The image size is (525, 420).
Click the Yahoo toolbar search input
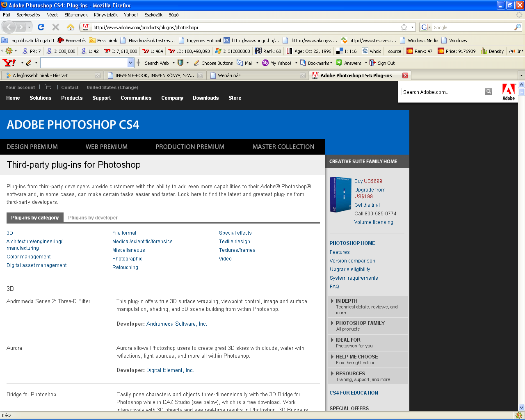84,63
